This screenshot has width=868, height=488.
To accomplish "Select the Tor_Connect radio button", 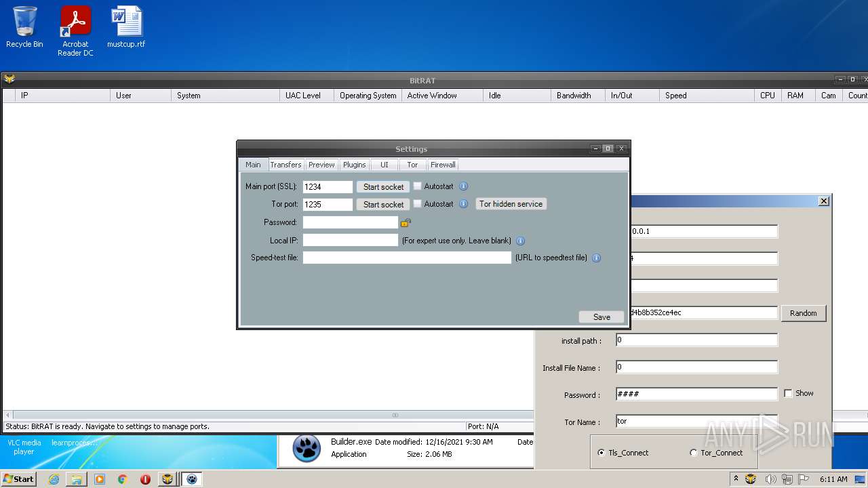I will tap(693, 453).
